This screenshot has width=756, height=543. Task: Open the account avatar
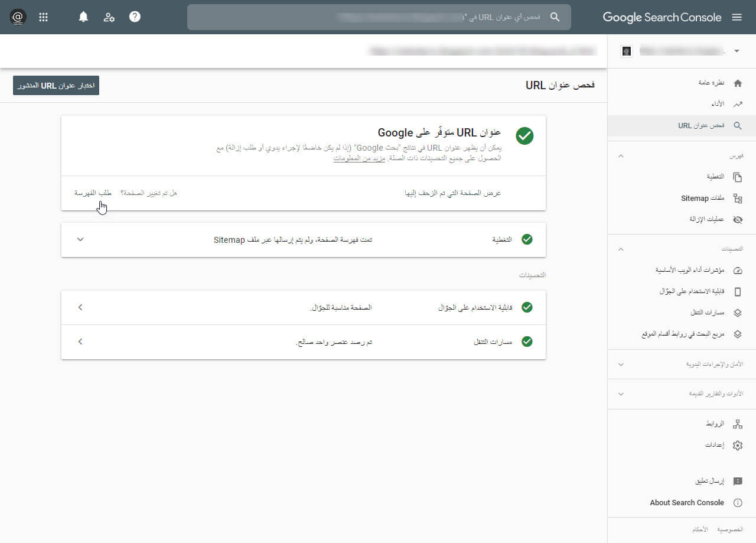click(x=18, y=17)
